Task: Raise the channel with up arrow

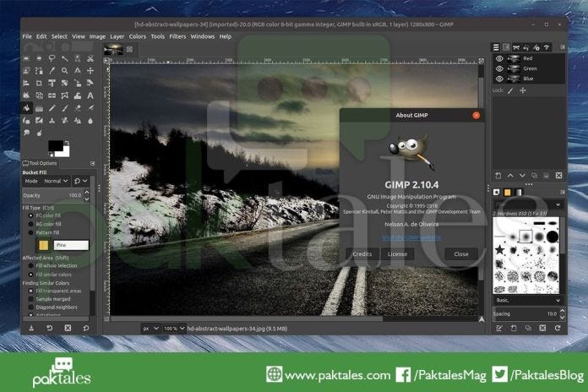Action: 510,176
